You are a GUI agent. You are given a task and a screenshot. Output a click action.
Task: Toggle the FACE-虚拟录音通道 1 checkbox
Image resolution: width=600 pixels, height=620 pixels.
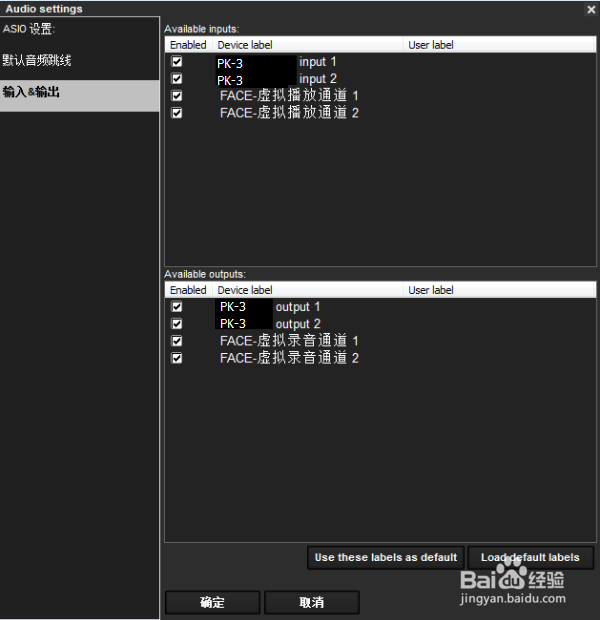(177, 341)
